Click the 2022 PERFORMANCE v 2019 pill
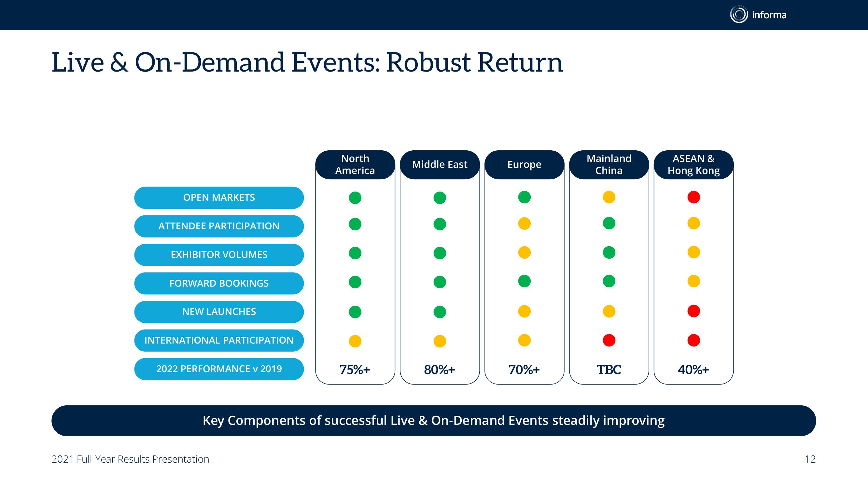The height and width of the screenshot is (488, 868). 219,369
